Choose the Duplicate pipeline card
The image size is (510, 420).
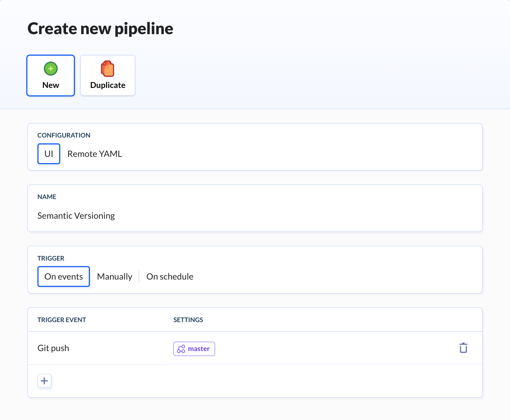point(108,75)
